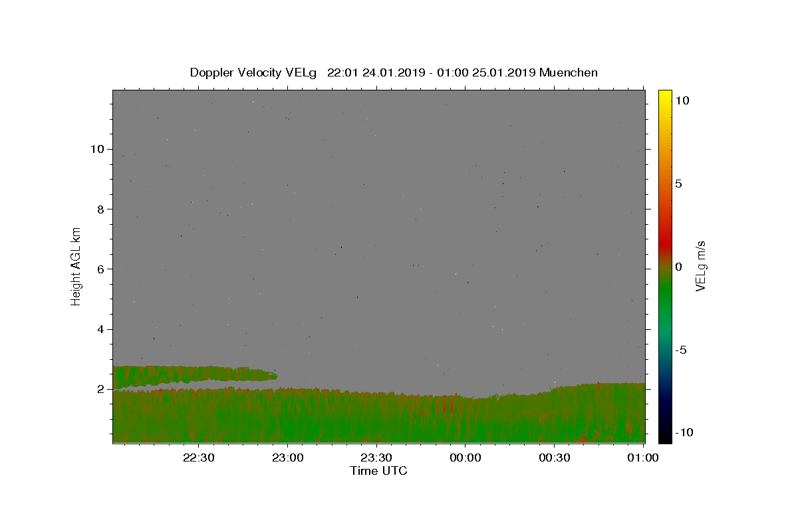Click the height tick label 2
Viewport: 798px width, 532px height.
tap(100, 389)
